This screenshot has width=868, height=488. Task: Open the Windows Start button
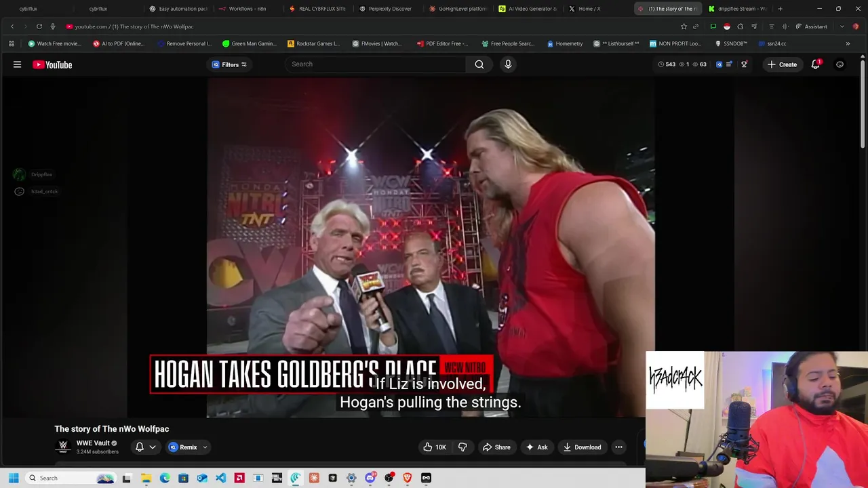click(x=13, y=478)
